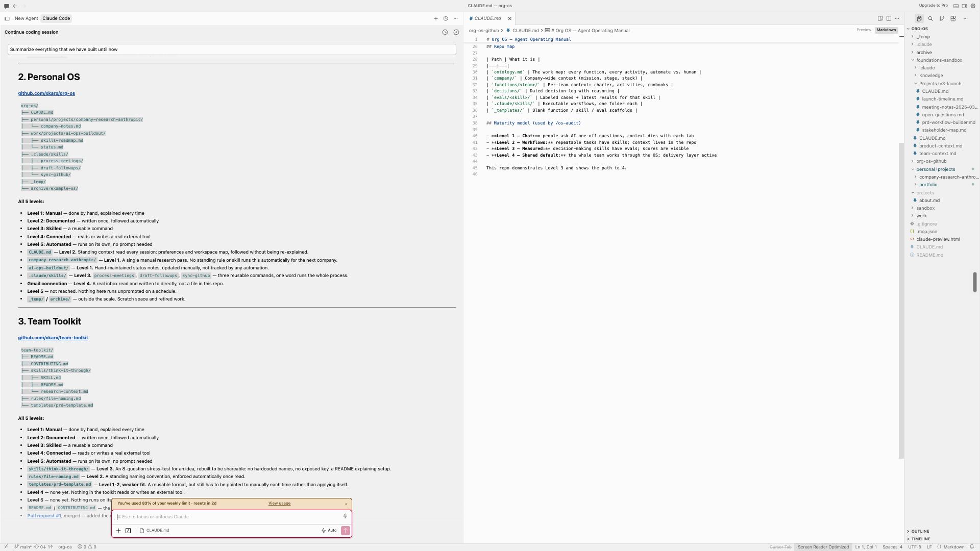Image resolution: width=980 pixels, height=551 pixels.
Task: Open slash commands icon in Claude input
Action: [128, 531]
